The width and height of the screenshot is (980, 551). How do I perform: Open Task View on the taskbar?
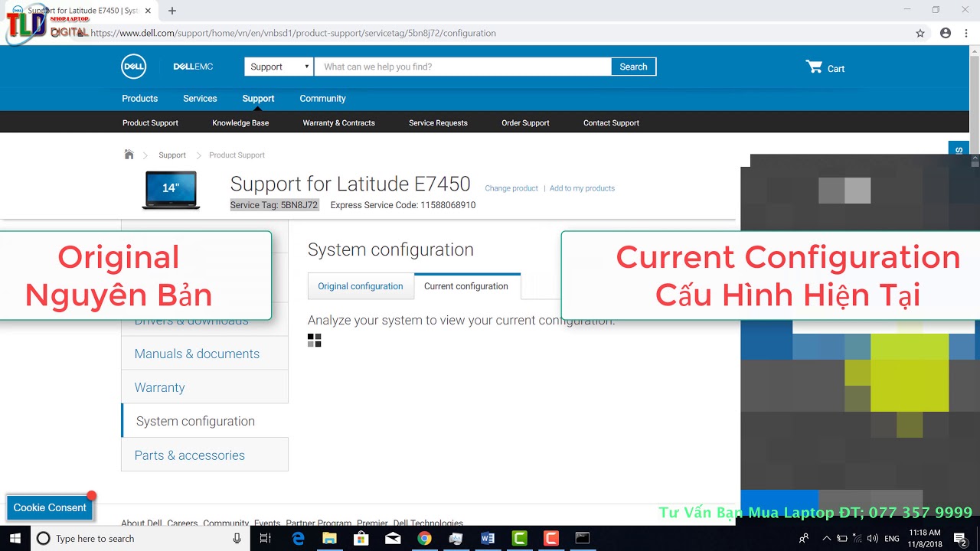(x=265, y=538)
